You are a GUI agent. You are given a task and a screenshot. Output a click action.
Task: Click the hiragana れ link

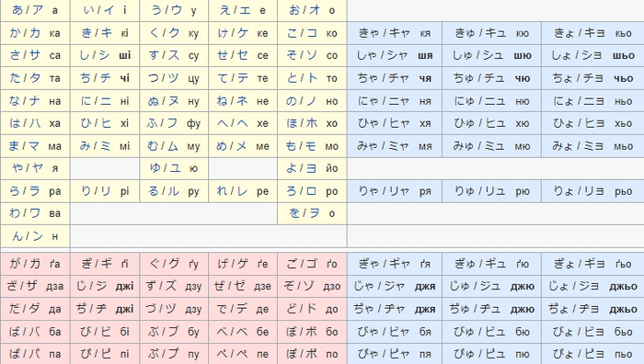point(223,191)
